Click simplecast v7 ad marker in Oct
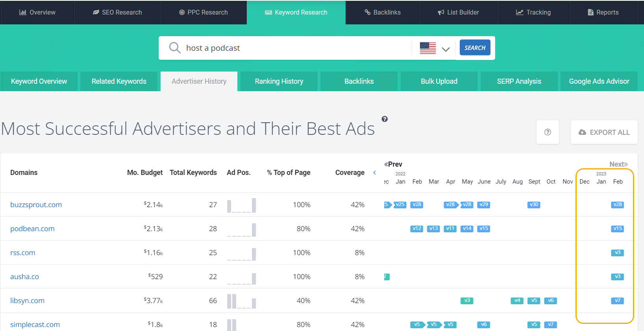 pos(551,324)
